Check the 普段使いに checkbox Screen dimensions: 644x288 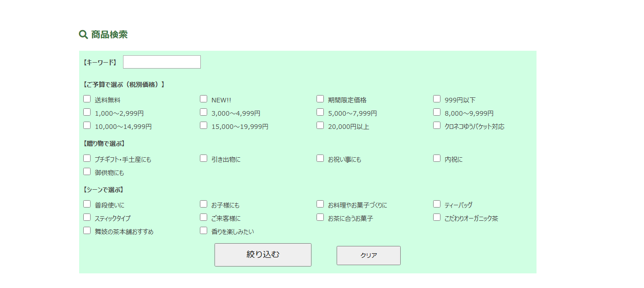[87, 204]
